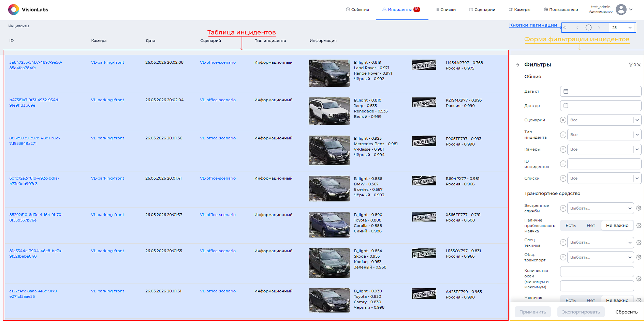Expand the Списки filter dropdown

coord(604,178)
